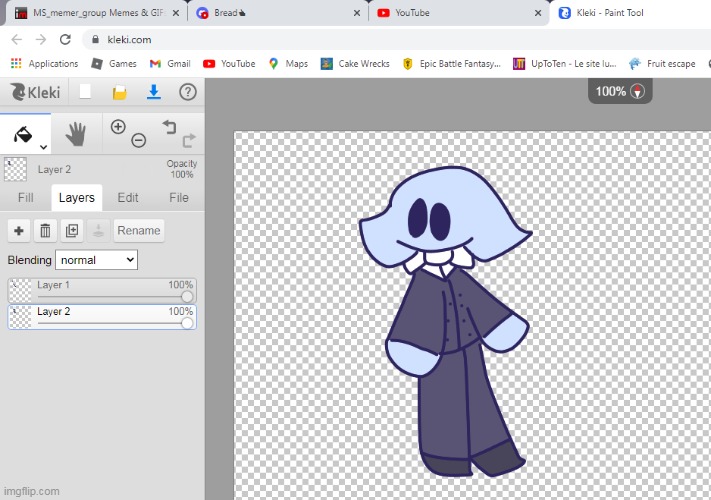This screenshot has height=500, width=711.
Task: Select Layer 1 in layer list
Action: (102, 291)
